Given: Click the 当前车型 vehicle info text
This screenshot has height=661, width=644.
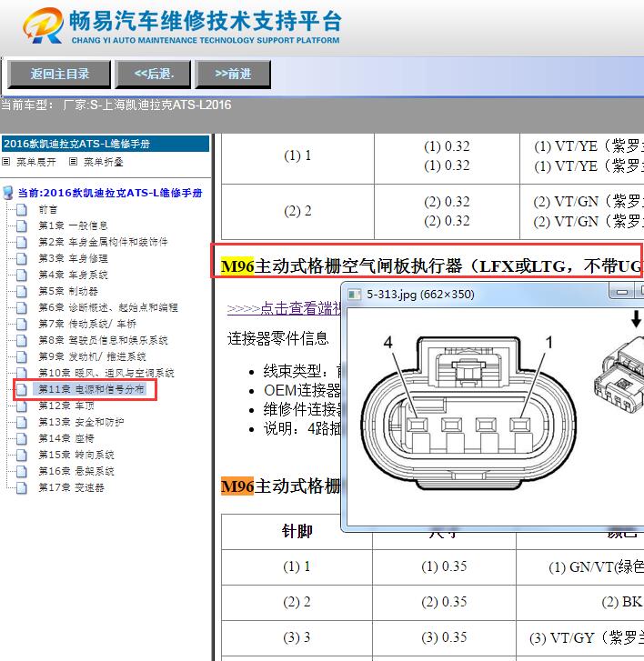Looking at the screenshot, I should 116,105.
